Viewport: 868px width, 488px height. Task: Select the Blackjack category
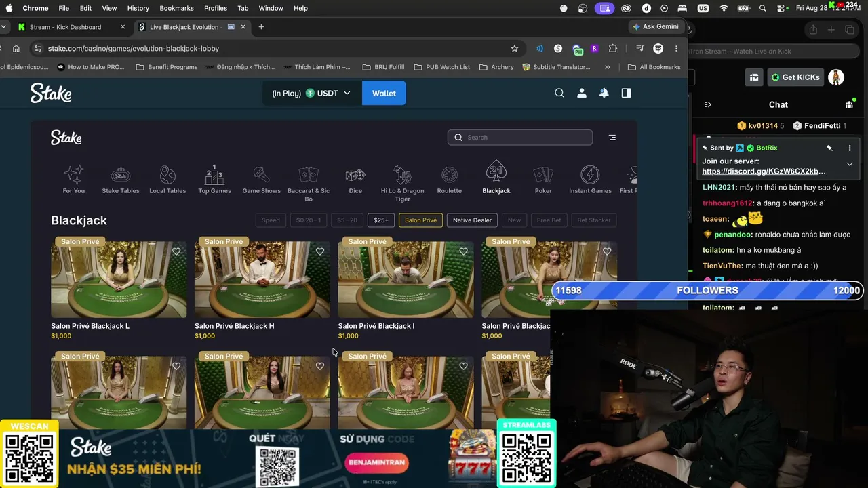click(496, 178)
